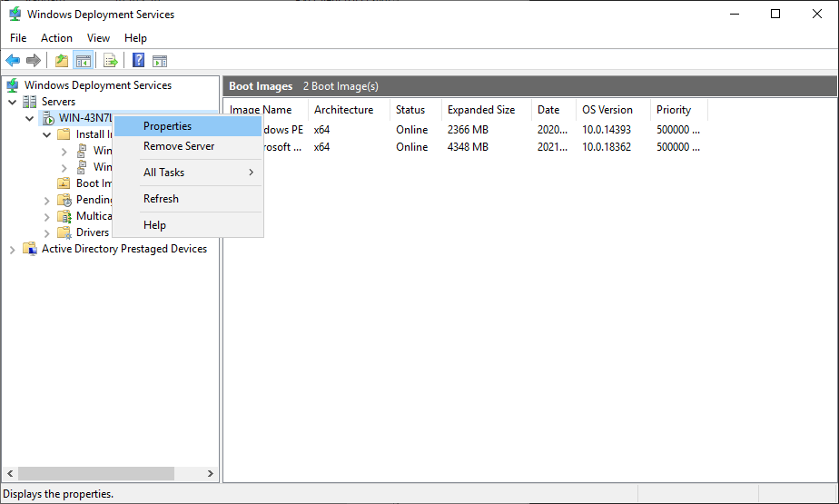Viewport: 839px width, 504px height.
Task: Choose Refresh from the context menu
Action: point(188,199)
